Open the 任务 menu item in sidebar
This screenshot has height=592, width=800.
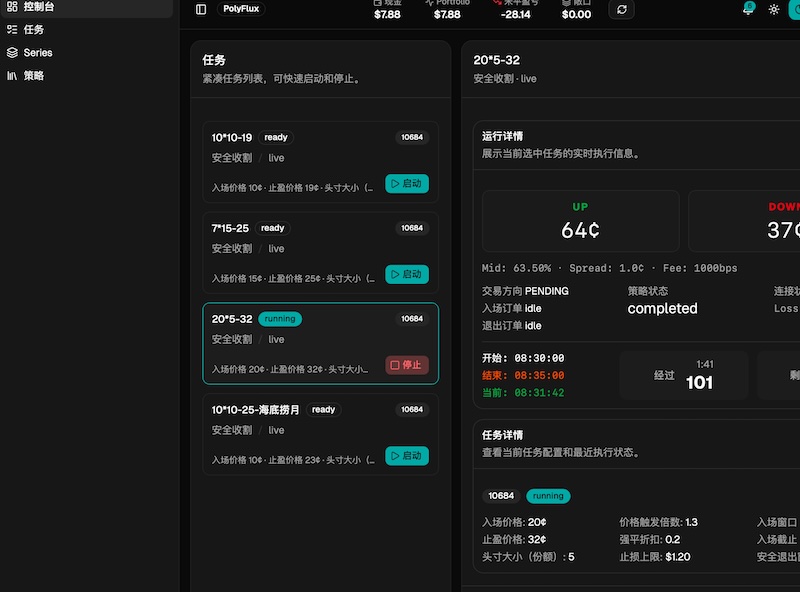pos(34,29)
